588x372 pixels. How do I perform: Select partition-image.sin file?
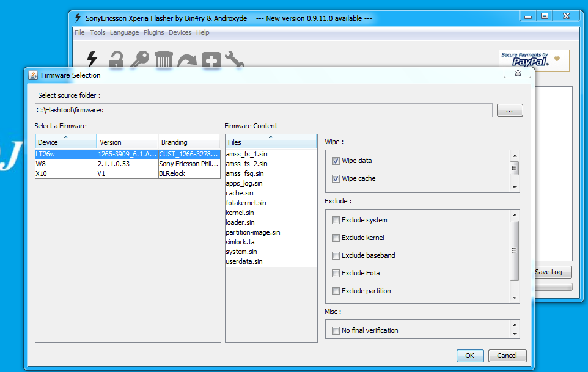(271, 232)
